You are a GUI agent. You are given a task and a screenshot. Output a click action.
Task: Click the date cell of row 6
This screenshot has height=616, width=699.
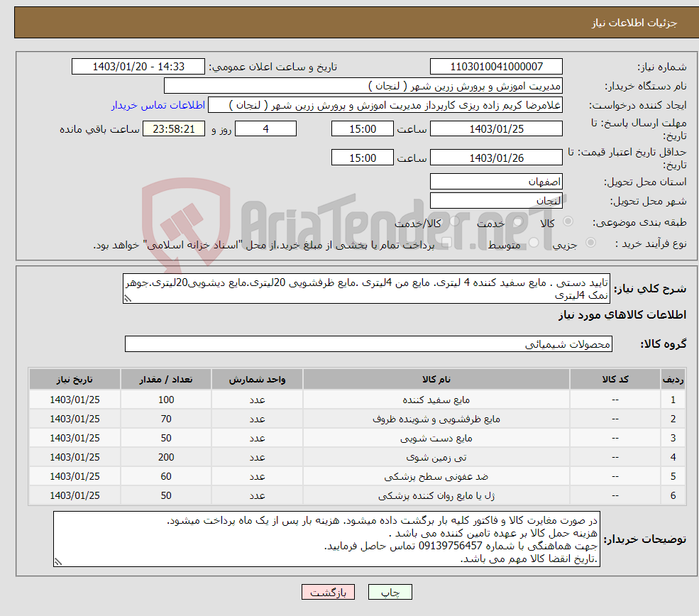click(75, 495)
